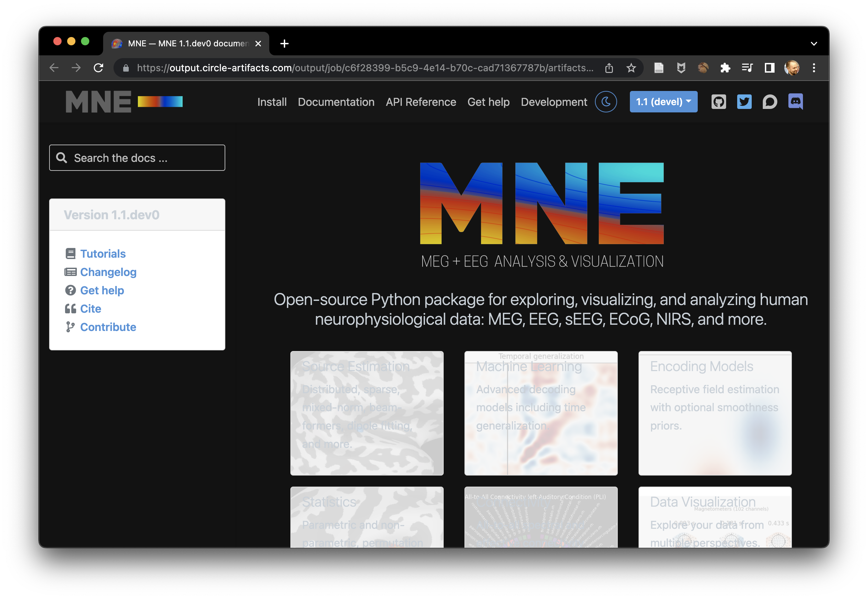This screenshot has width=868, height=599.
Task: Open a new browser tab
Action: (284, 44)
